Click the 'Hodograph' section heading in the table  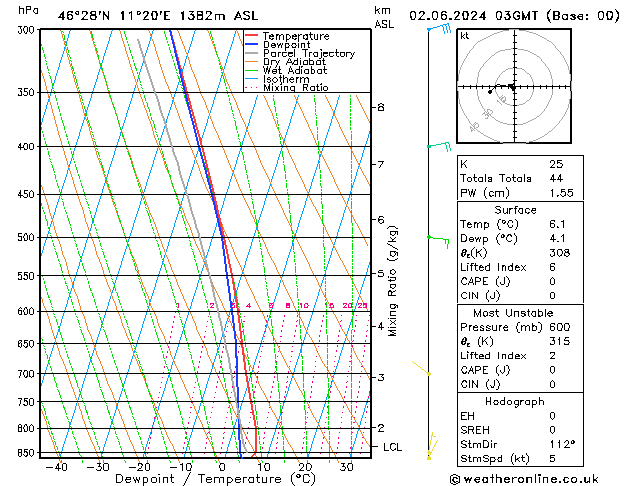(515, 401)
